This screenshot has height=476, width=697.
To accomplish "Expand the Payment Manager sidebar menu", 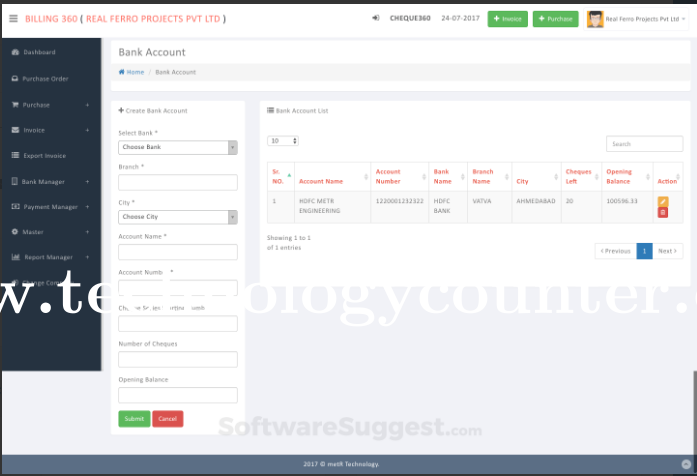I will (51, 207).
